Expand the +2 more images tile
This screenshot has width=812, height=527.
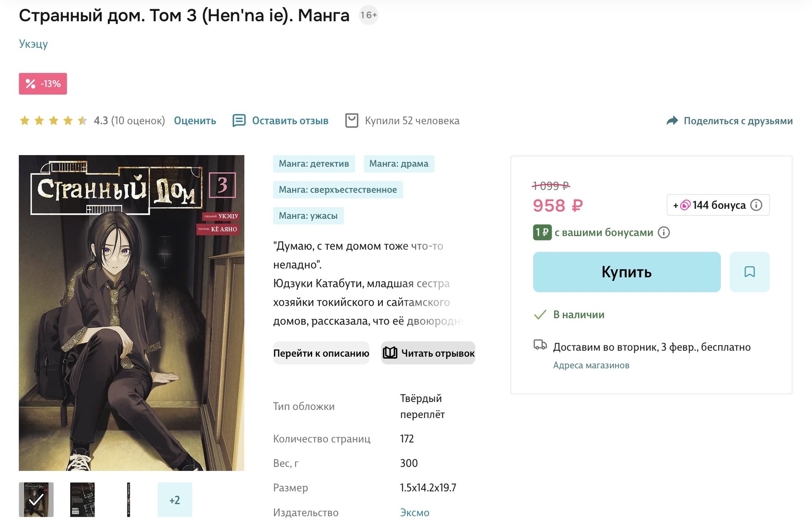[175, 500]
